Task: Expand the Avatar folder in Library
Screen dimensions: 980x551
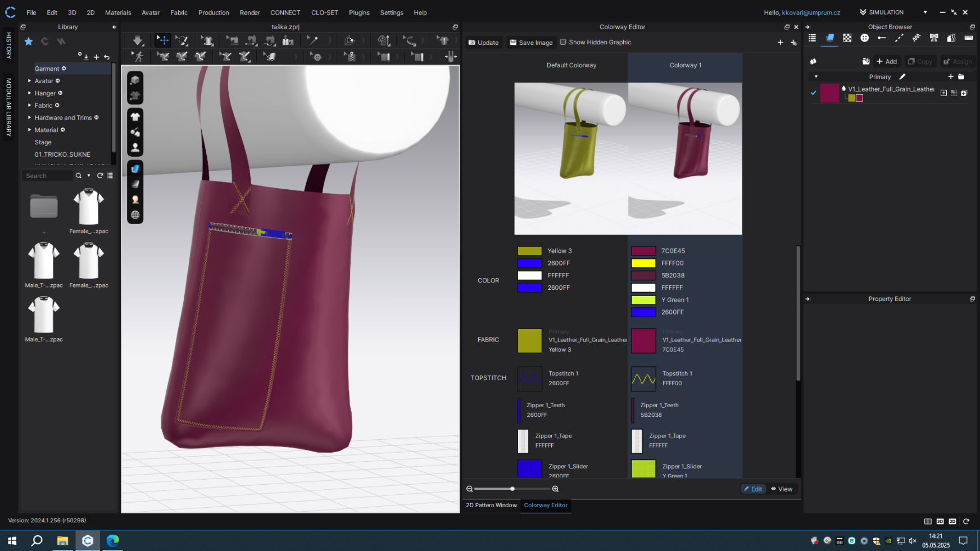Action: tap(30, 81)
